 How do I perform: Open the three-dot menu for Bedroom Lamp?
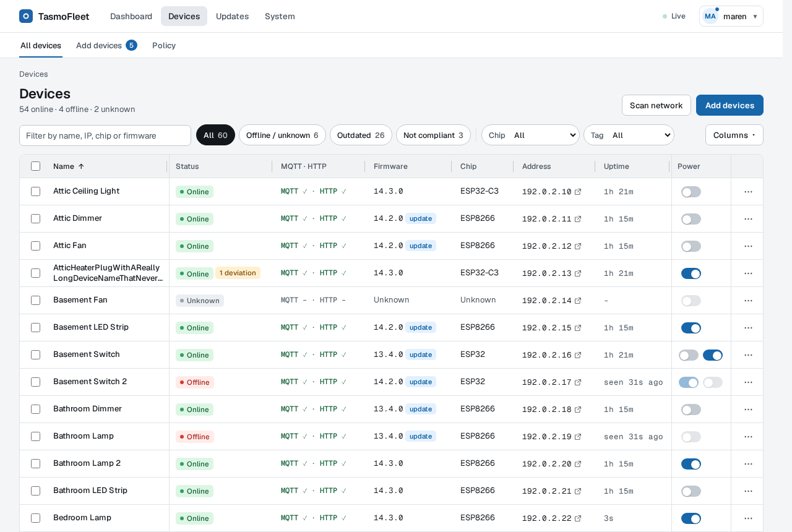click(x=748, y=518)
